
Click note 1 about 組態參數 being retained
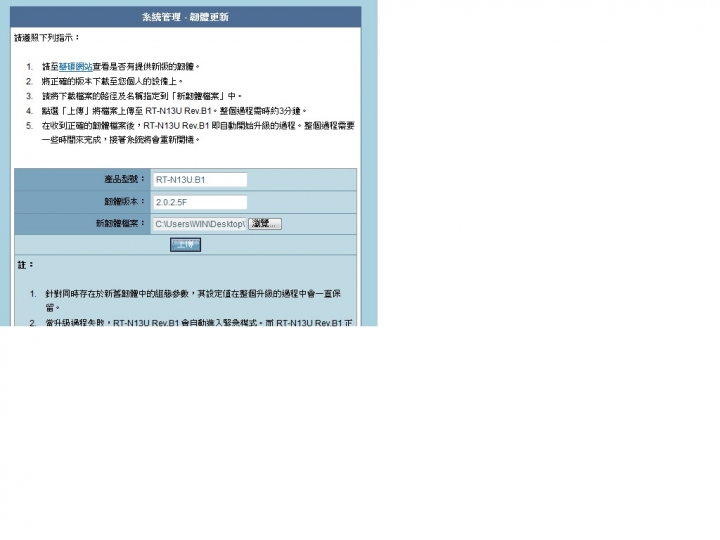(x=193, y=300)
